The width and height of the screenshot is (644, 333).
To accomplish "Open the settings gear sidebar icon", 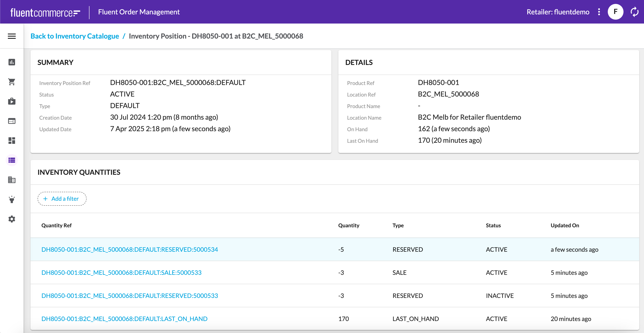I will coord(12,219).
